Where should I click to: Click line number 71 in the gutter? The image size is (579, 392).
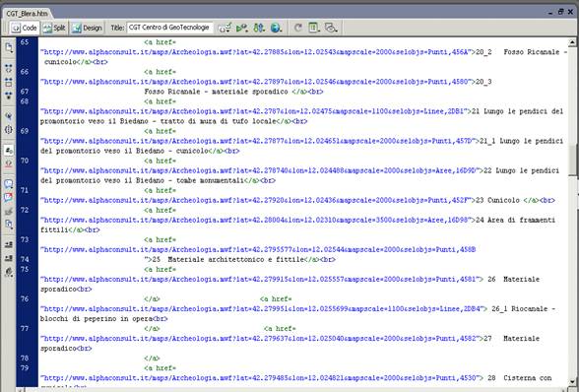(x=25, y=190)
